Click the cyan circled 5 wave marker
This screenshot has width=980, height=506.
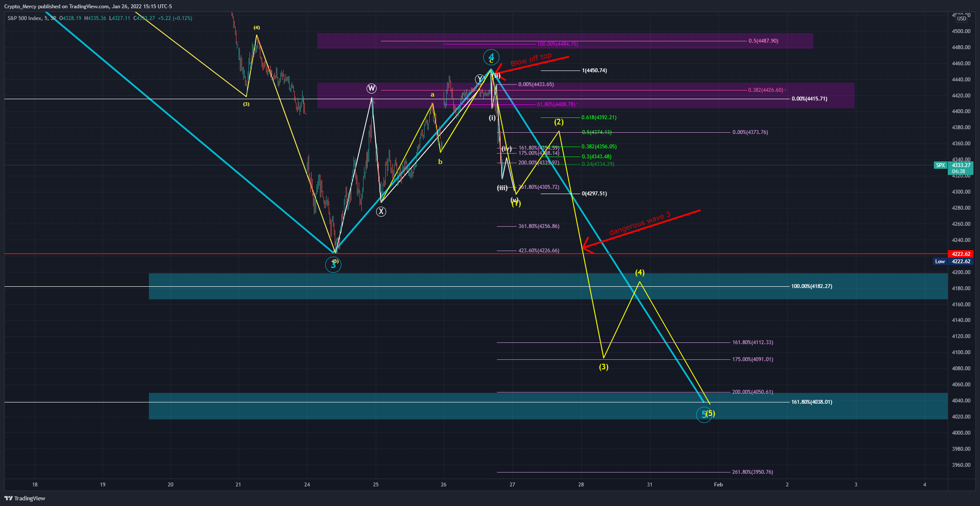click(704, 415)
